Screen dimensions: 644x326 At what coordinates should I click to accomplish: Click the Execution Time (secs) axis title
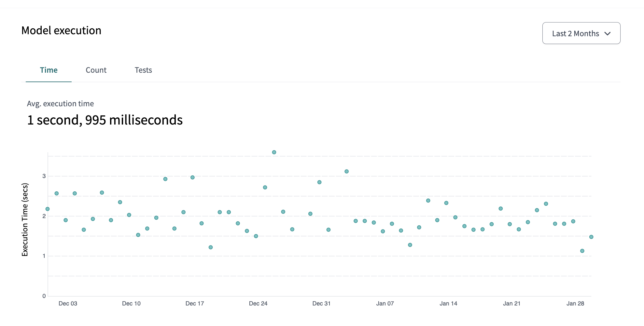(x=25, y=219)
